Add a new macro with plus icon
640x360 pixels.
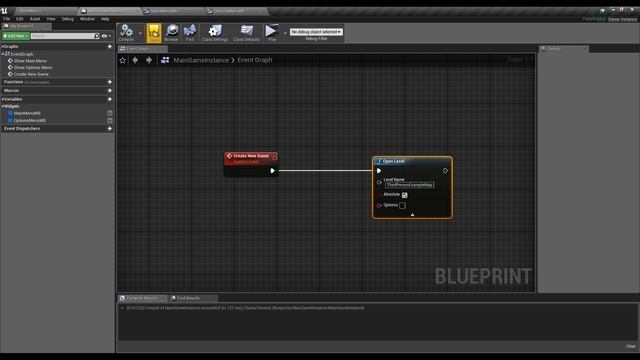[109, 91]
